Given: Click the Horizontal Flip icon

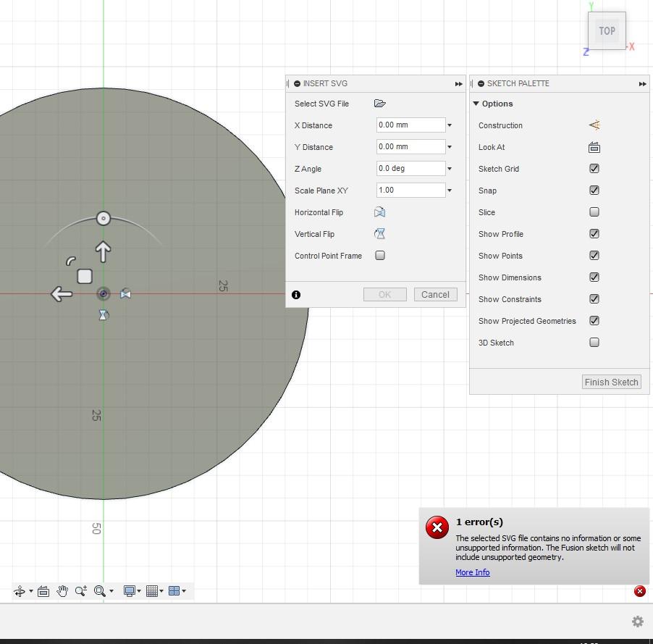Looking at the screenshot, I should tap(379, 212).
